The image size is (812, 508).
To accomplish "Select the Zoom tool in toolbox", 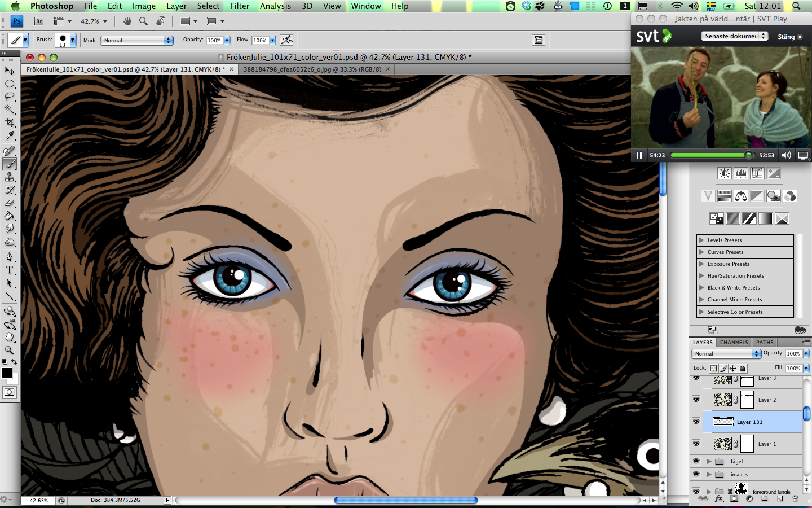I will [x=10, y=351].
